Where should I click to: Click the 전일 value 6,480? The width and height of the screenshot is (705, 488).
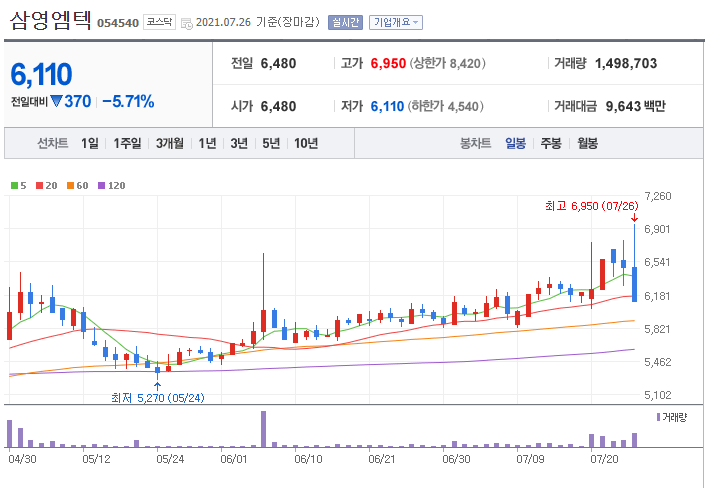click(x=278, y=63)
